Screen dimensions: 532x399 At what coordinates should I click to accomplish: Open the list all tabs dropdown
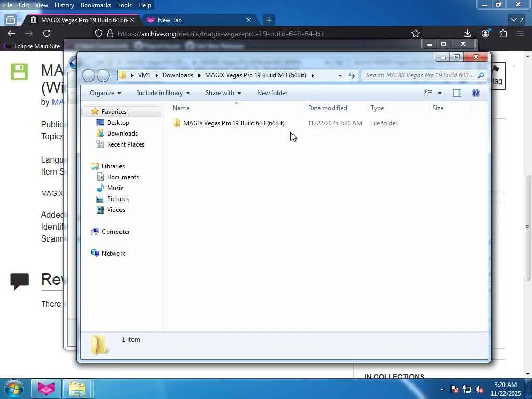[x=517, y=20]
